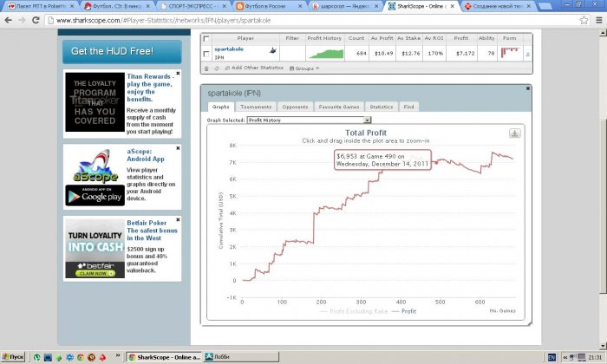This screenshot has height=364, width=607.
Task: Click the $7,172 profit value
Action: pyautogui.click(x=465, y=54)
